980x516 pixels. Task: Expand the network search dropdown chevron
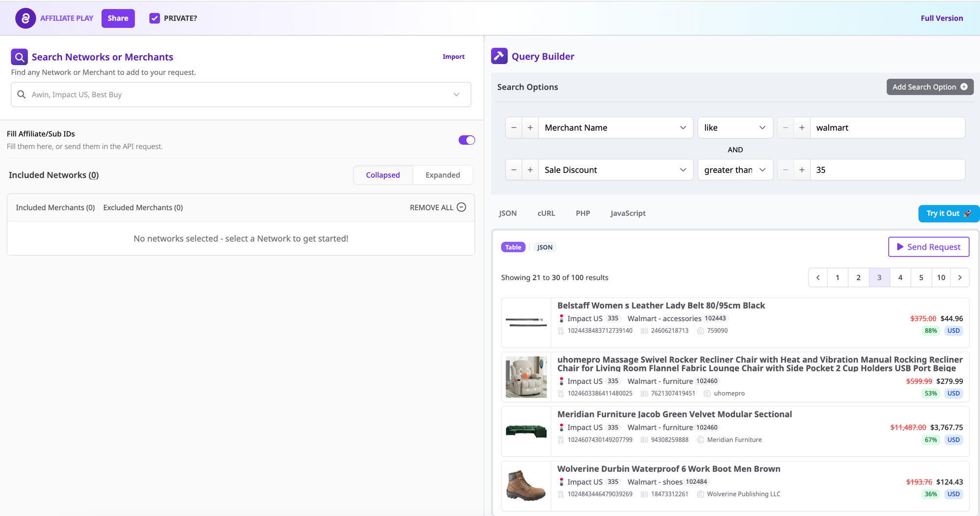pos(457,95)
